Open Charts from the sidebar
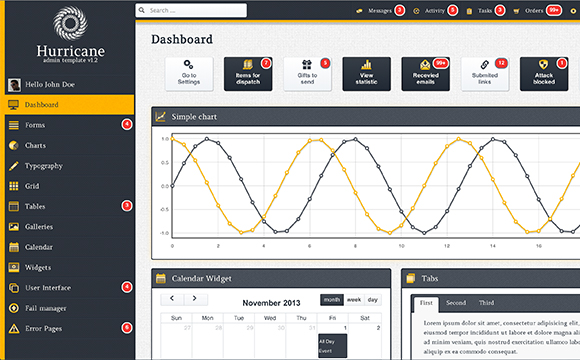The width and height of the screenshot is (580, 360). (70, 145)
